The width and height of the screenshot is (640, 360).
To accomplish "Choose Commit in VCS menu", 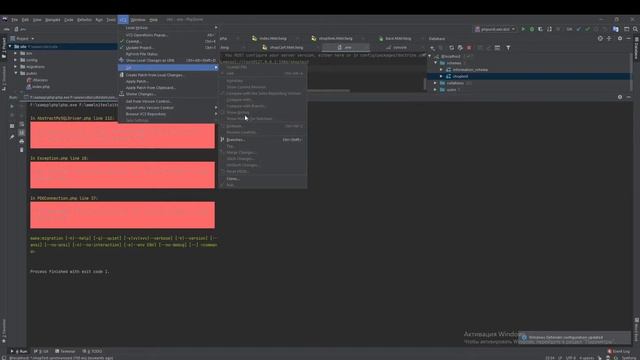I will click(168, 41).
